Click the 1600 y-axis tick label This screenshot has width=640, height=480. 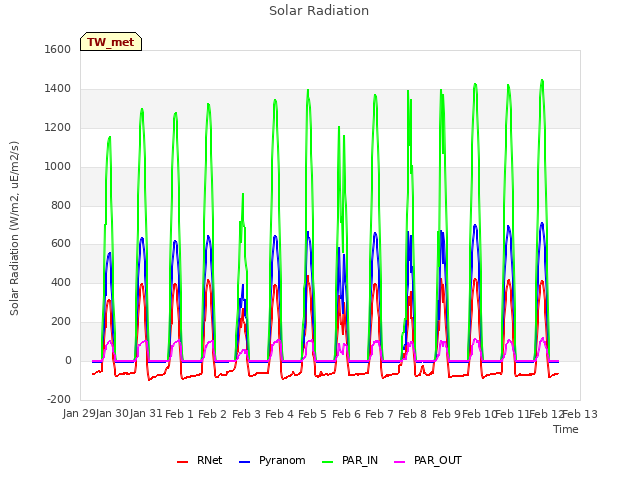pyautogui.click(x=58, y=49)
